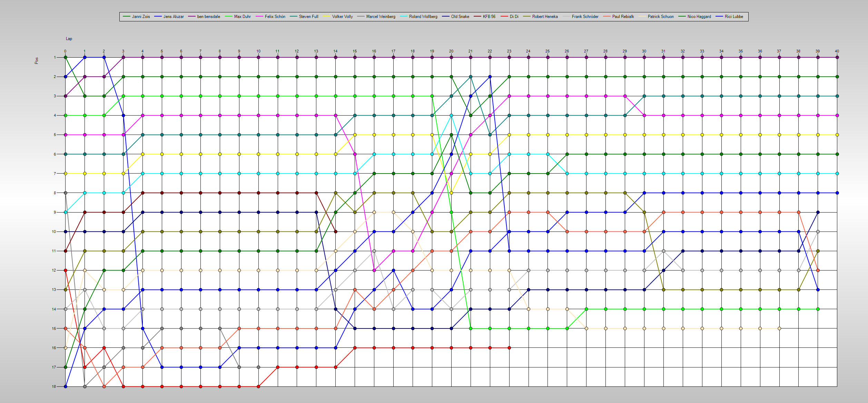Click lap number 20 on top axis
Viewport: 868px width, 403px height.
pyautogui.click(x=451, y=51)
